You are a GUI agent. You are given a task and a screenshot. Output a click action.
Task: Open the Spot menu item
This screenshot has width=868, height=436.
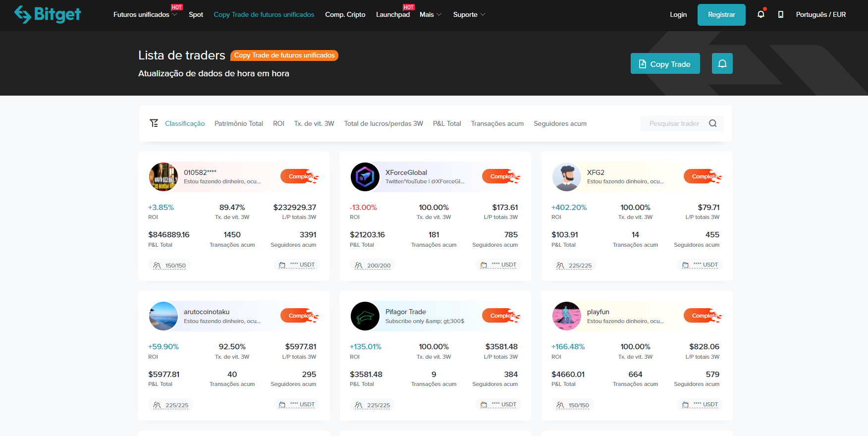pyautogui.click(x=196, y=14)
